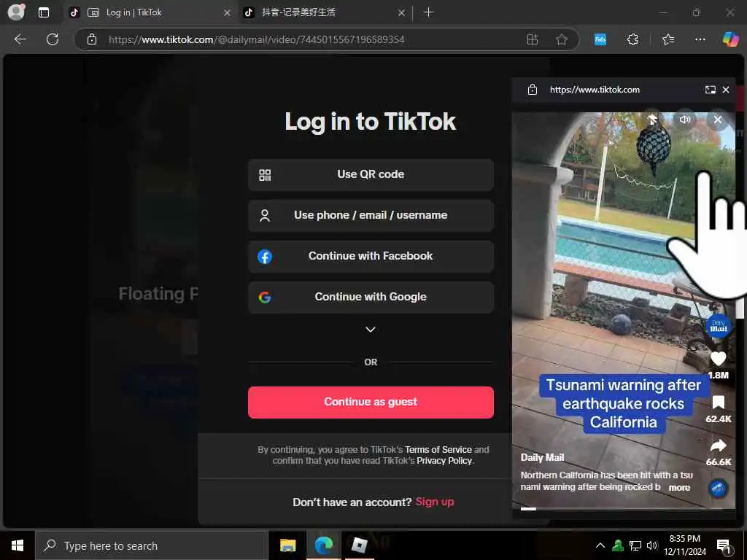Click the Sign up link
Image resolution: width=747 pixels, height=560 pixels.
point(435,502)
